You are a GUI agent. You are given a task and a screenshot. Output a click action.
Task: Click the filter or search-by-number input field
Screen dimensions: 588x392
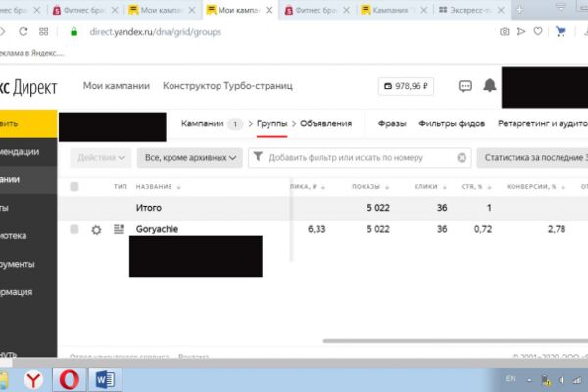(360, 158)
